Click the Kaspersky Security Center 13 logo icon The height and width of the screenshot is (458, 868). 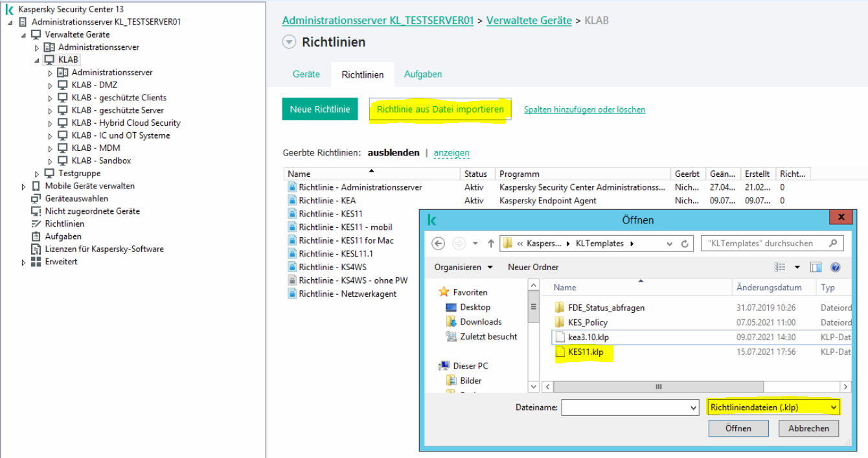(x=10, y=10)
